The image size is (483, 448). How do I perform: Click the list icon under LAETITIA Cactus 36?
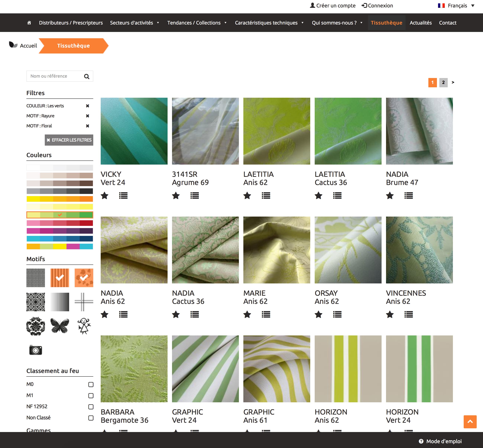pos(337,195)
